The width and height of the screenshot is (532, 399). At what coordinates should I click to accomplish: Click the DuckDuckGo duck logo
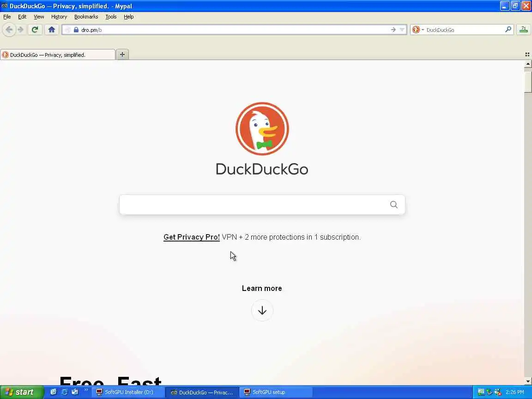262,128
